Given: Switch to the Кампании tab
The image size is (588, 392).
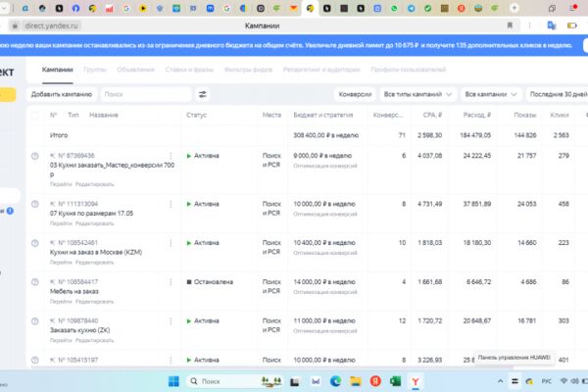Looking at the screenshot, I should pyautogui.click(x=58, y=70).
